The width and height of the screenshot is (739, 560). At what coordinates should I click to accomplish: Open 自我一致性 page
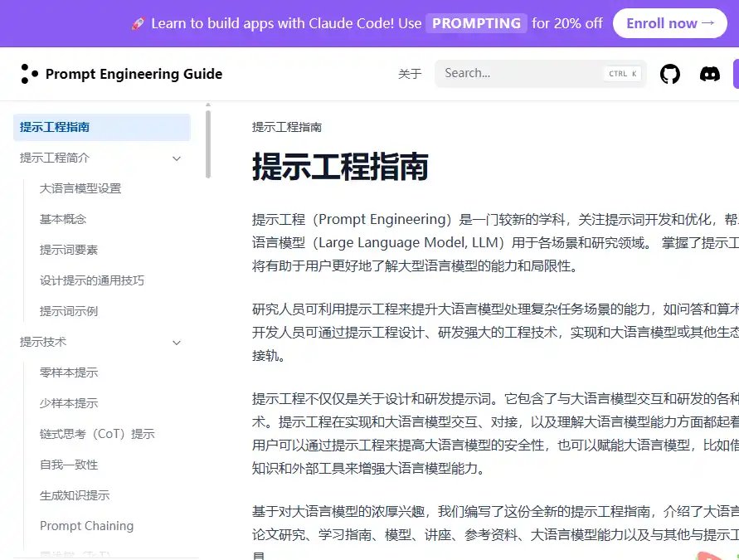[69, 465]
